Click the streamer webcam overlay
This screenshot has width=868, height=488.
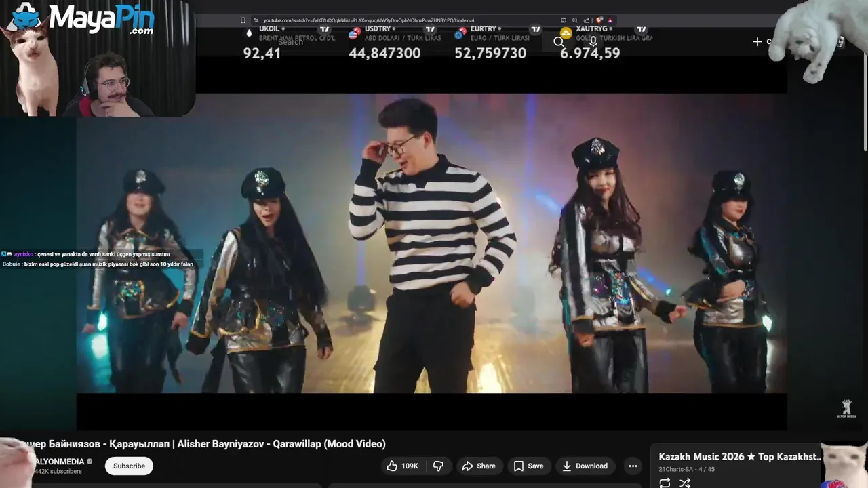point(98,58)
